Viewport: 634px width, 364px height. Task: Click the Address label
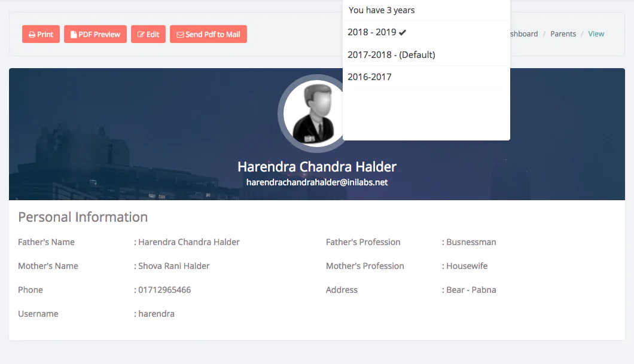click(342, 290)
